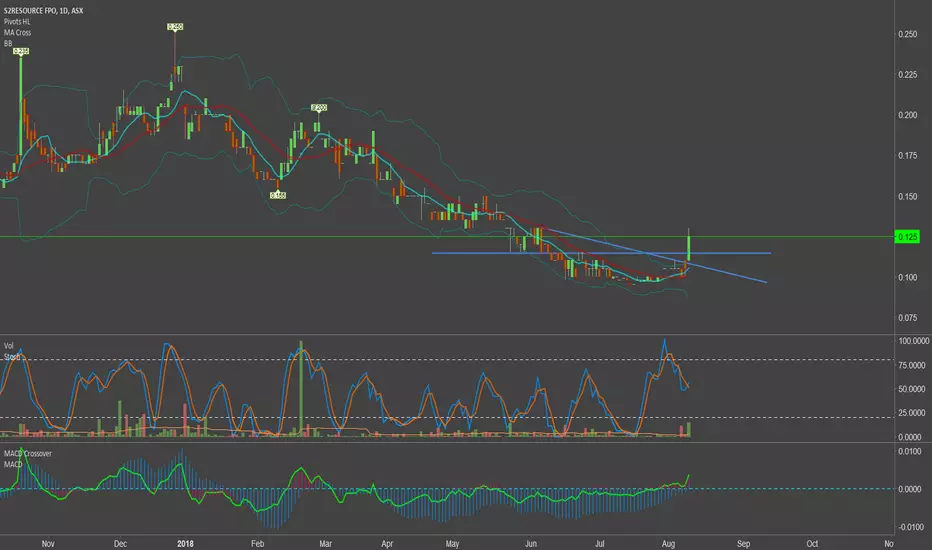The height and width of the screenshot is (550, 932).
Task: Click 0.200 on the price axis
Action: coord(907,115)
